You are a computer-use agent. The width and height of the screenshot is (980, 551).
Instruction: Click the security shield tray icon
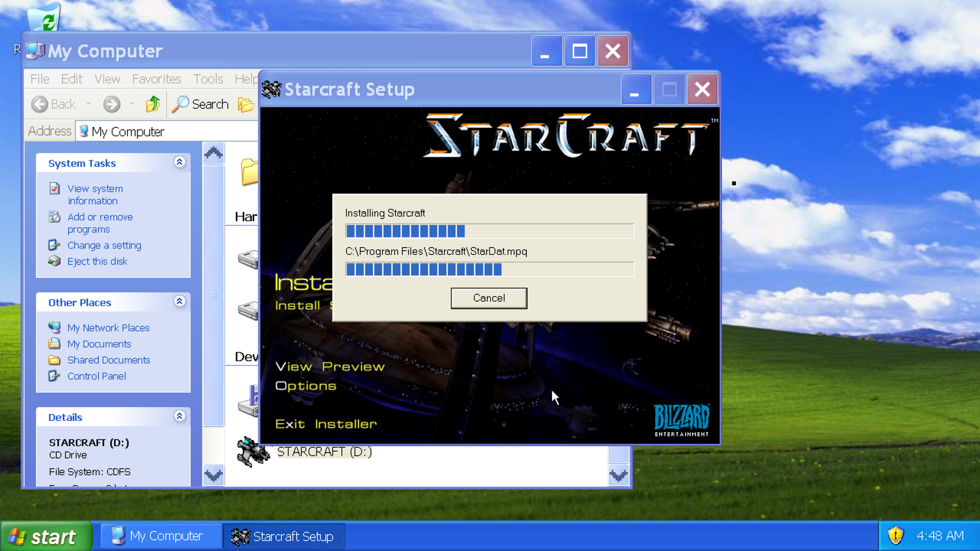pos(895,536)
